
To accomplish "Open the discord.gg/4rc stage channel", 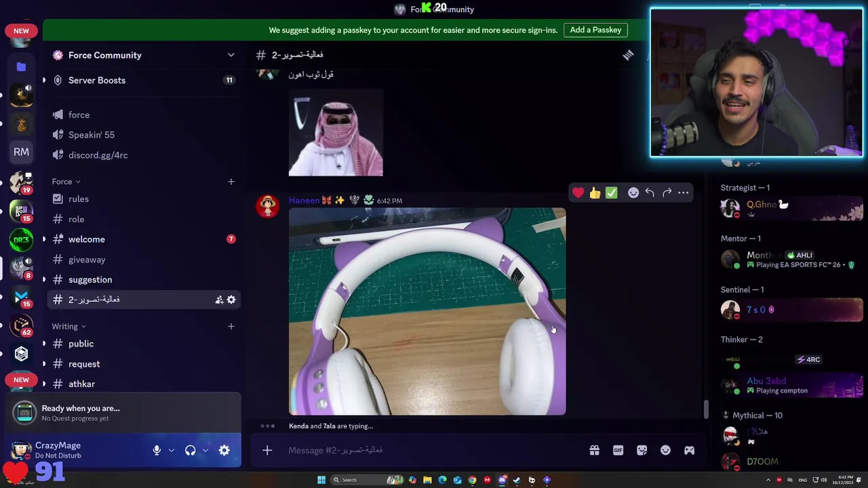I will point(144,155).
